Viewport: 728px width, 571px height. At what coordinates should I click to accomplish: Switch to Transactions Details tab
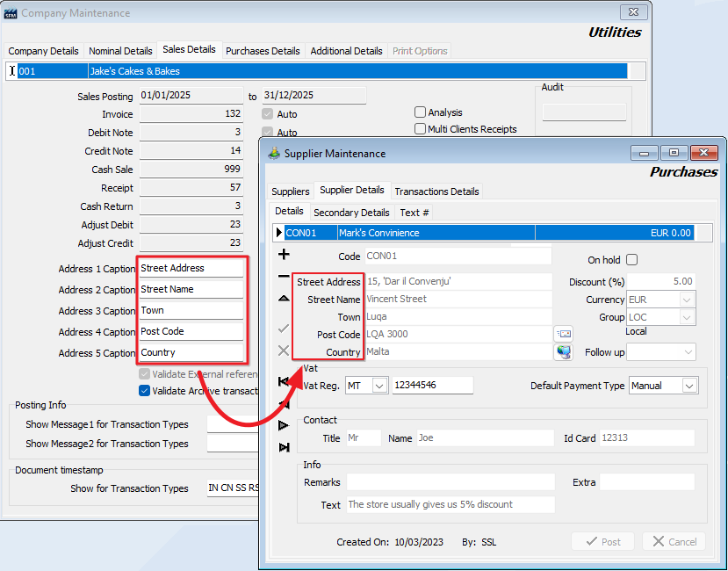point(436,192)
